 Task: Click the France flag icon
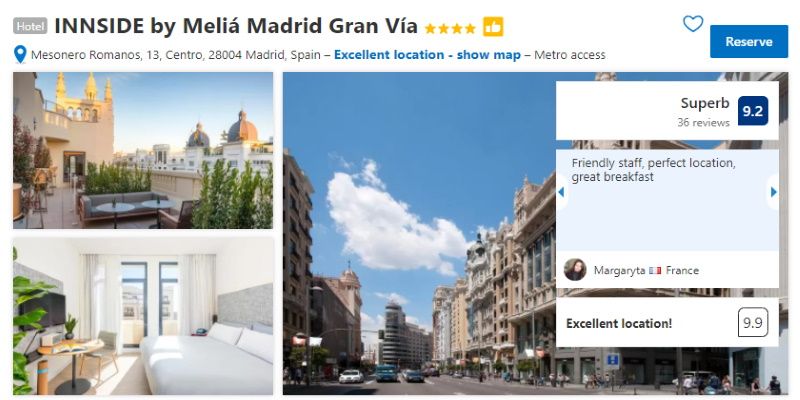[655, 271]
